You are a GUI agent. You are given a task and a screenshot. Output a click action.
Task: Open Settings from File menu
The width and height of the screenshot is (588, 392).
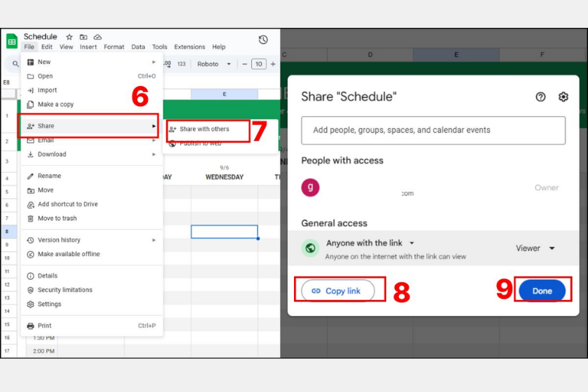click(91, 305)
